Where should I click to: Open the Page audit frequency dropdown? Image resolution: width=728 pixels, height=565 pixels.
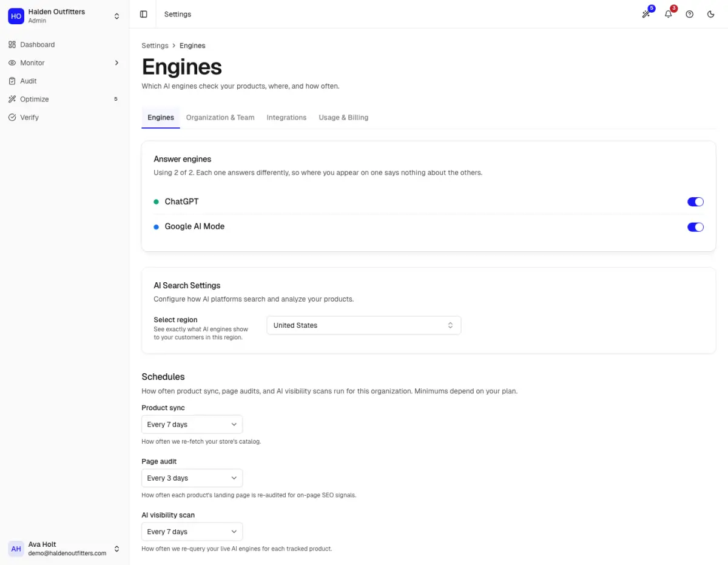pos(192,478)
